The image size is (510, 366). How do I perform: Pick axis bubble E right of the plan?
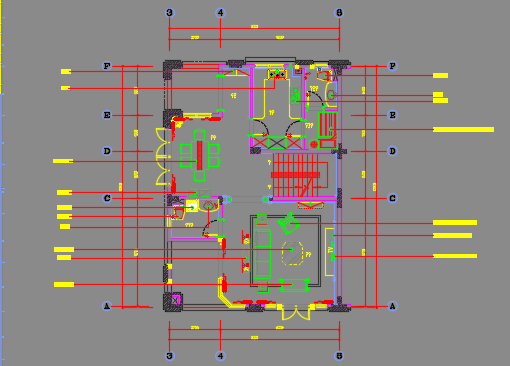pyautogui.click(x=393, y=115)
